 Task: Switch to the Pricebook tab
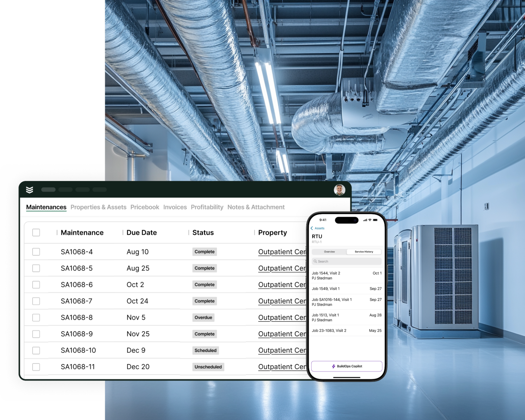pyautogui.click(x=145, y=207)
